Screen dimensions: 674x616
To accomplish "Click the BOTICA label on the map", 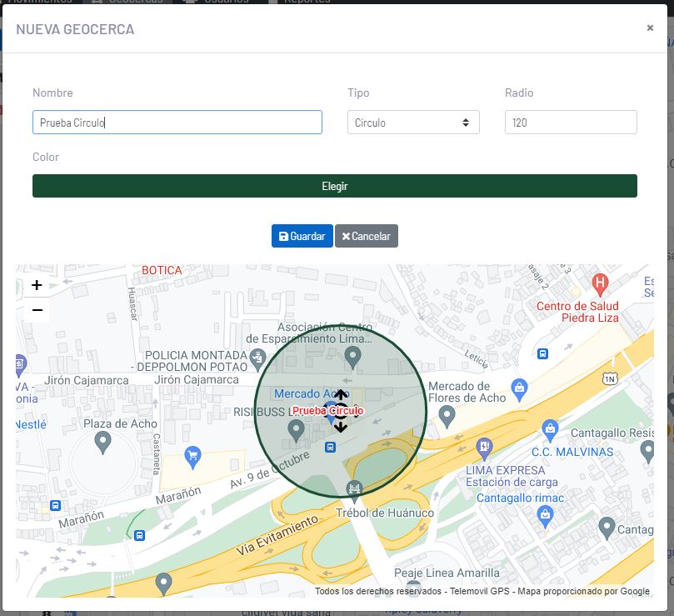I will [162, 270].
